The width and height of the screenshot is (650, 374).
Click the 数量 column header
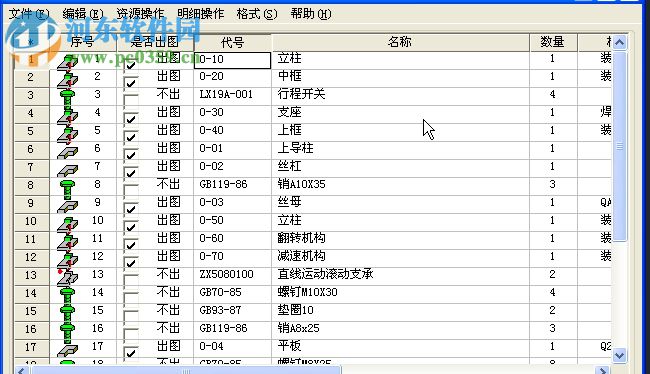[x=553, y=42]
